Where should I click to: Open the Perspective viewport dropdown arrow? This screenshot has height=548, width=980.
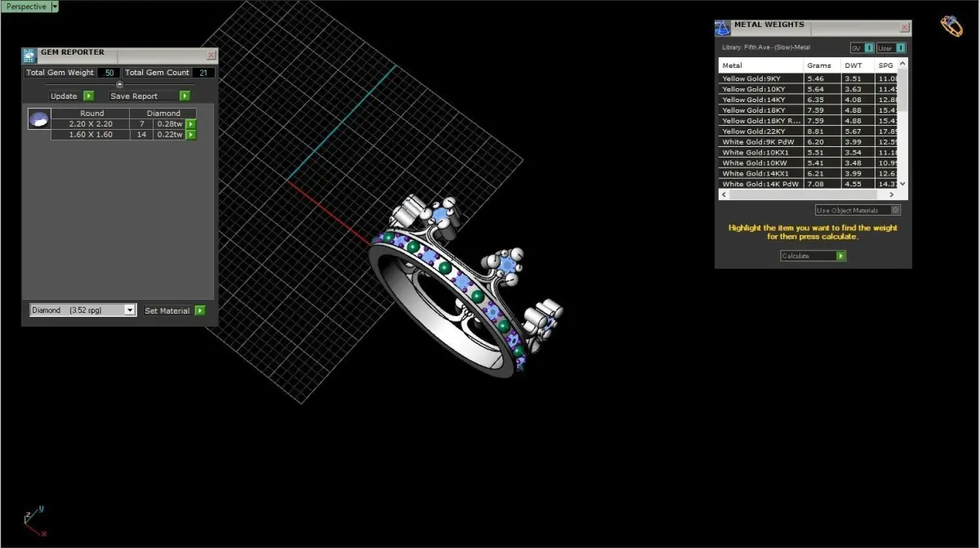(55, 6)
